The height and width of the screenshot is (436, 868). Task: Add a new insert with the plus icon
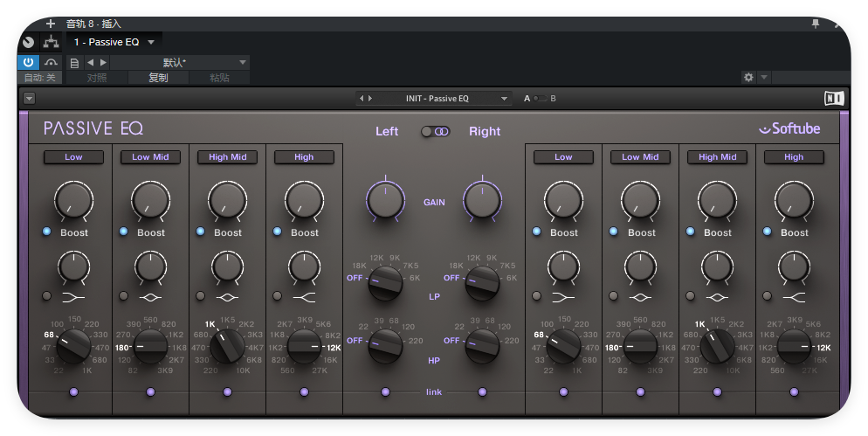(x=51, y=24)
